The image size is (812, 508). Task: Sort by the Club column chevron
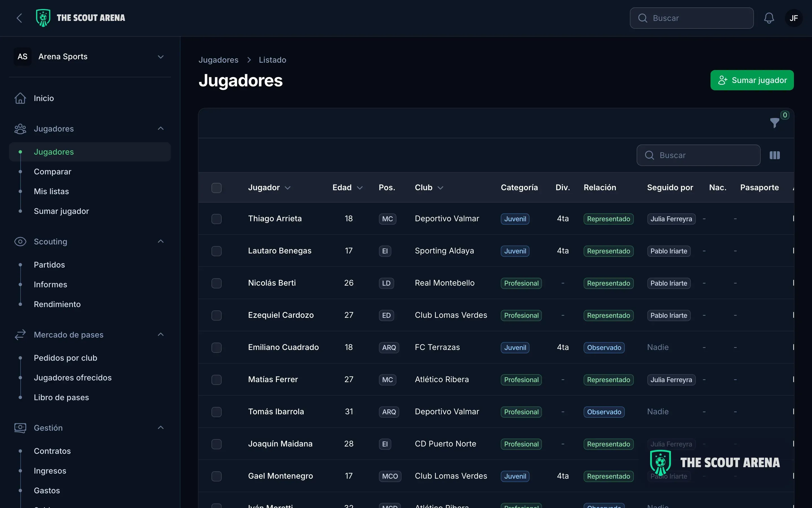point(441,188)
